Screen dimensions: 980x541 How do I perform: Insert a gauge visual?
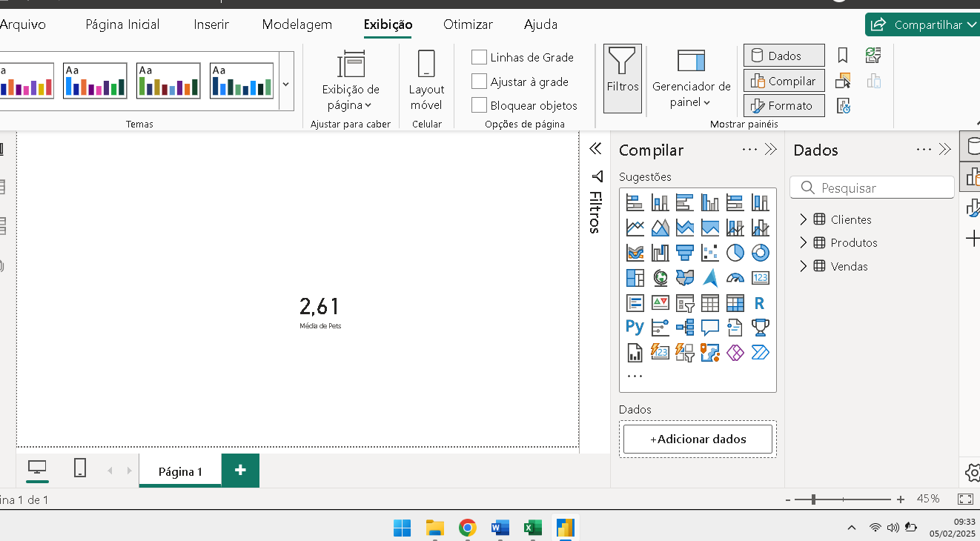[735, 278]
